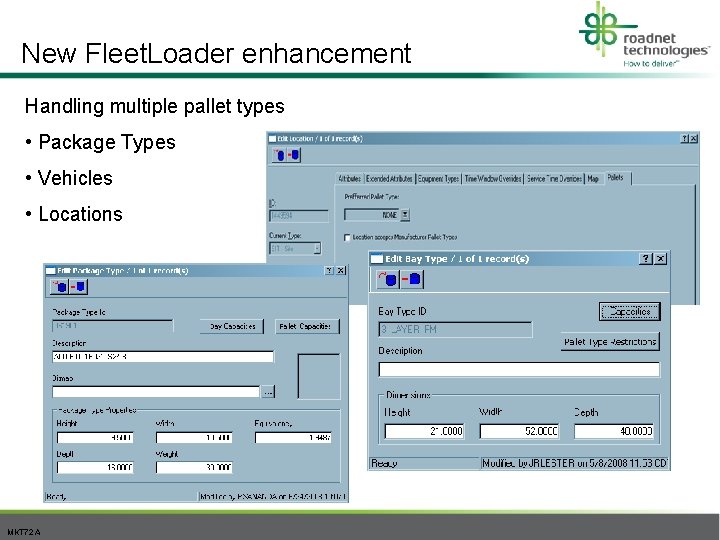
Task: Click the help question mark in Edit Bay Type
Action: [x=646, y=259]
